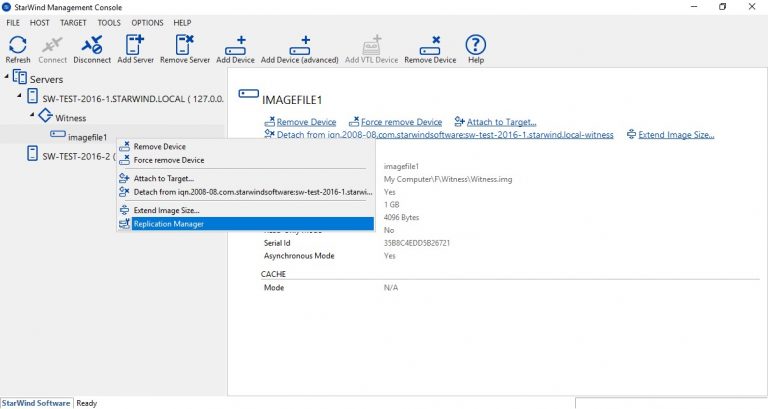This screenshot has height=409, width=768.
Task: Collapse the SW-TEST-2016-1 server node
Action: click(x=21, y=97)
